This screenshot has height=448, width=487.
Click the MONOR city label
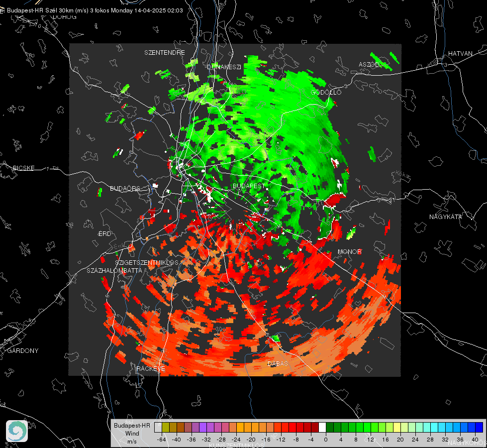point(349,251)
